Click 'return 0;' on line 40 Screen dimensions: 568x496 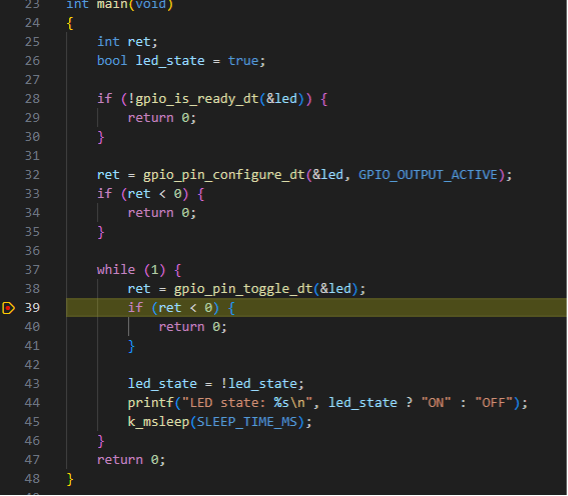[193, 327]
